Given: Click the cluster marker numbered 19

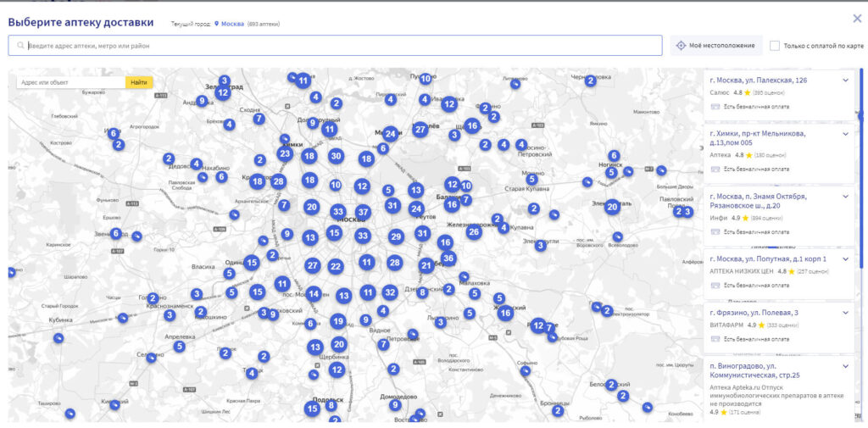Looking at the screenshot, I should pos(338,321).
